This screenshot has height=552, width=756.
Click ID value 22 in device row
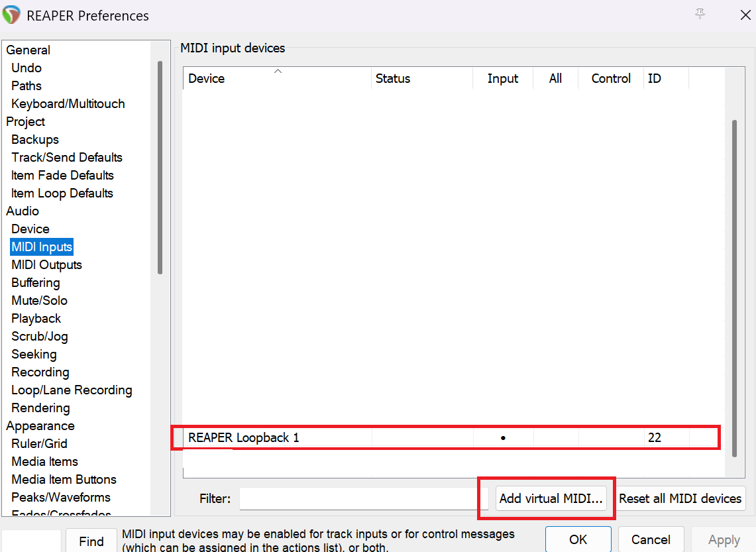654,438
